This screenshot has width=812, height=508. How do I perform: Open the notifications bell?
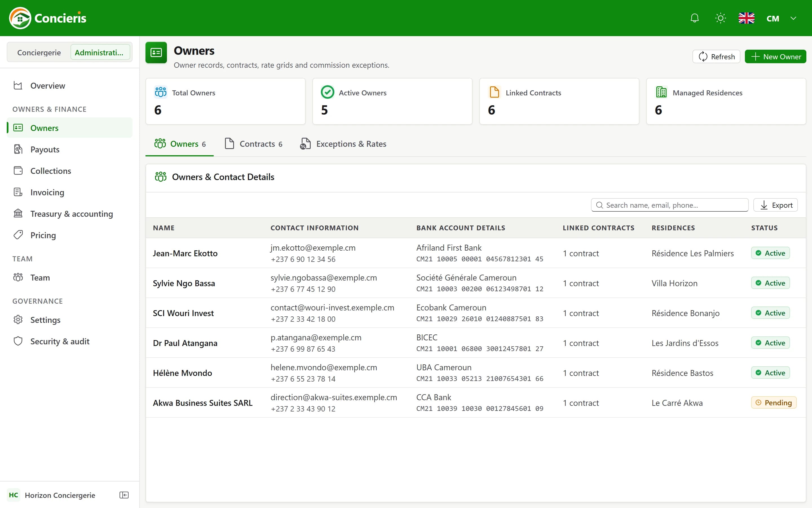click(x=694, y=18)
